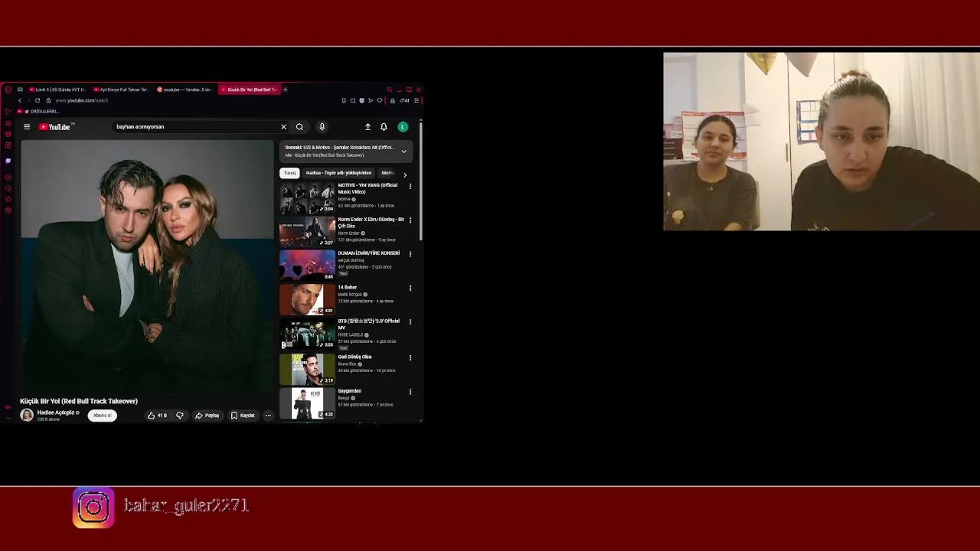The image size is (980, 551).
Task: Expand the Sonraki mix playlist chevron
Action: pos(404,152)
